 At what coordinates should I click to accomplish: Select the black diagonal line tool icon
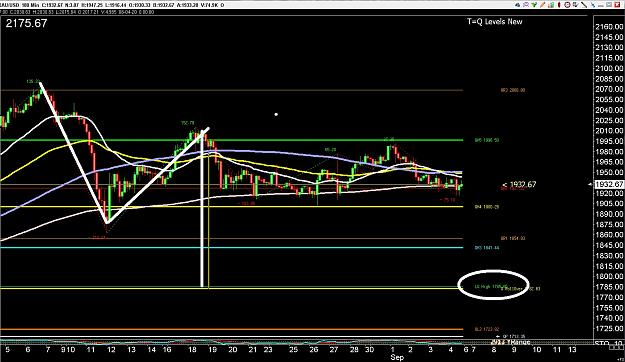(x=584, y=5)
